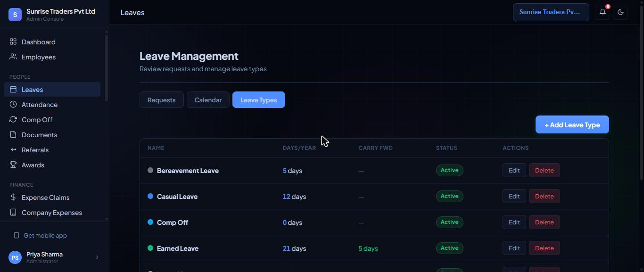644x272 pixels.
Task: Open Referrals in the sidebar
Action: click(52, 150)
